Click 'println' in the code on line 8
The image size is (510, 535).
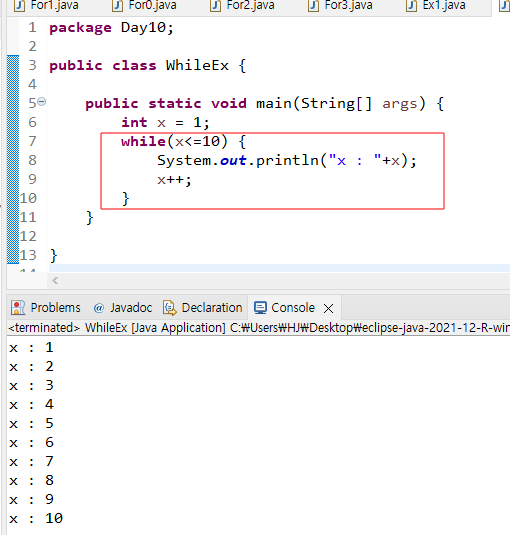click(287, 161)
